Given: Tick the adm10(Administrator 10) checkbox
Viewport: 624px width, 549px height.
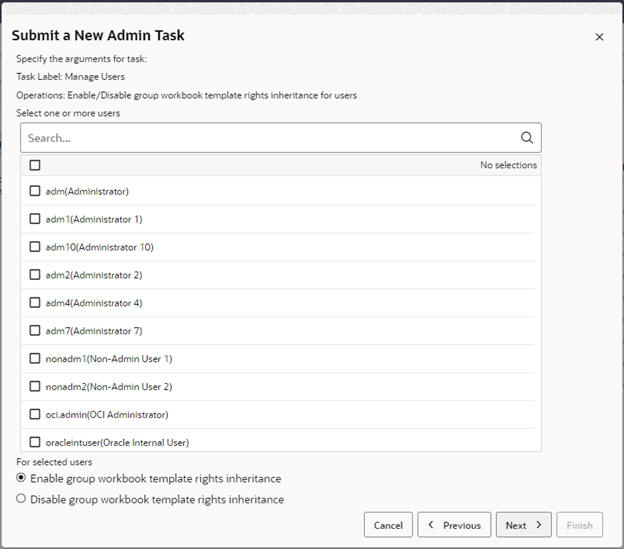Looking at the screenshot, I should point(35,247).
